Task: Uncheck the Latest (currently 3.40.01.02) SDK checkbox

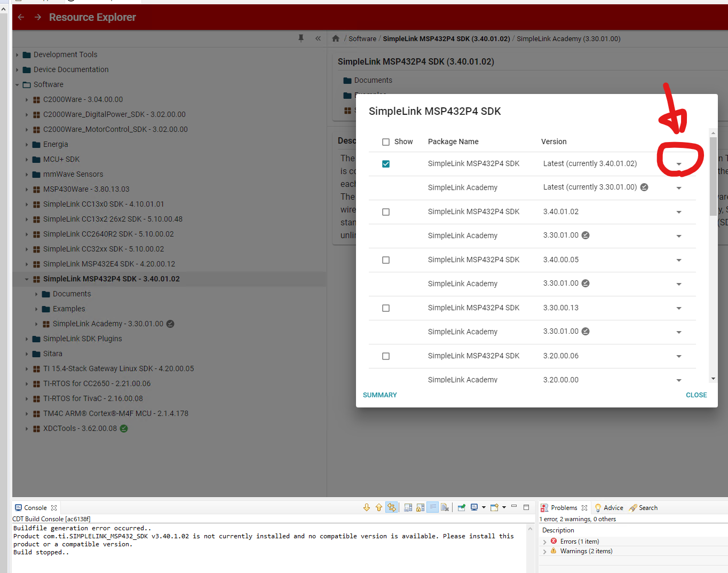Action: (x=386, y=164)
